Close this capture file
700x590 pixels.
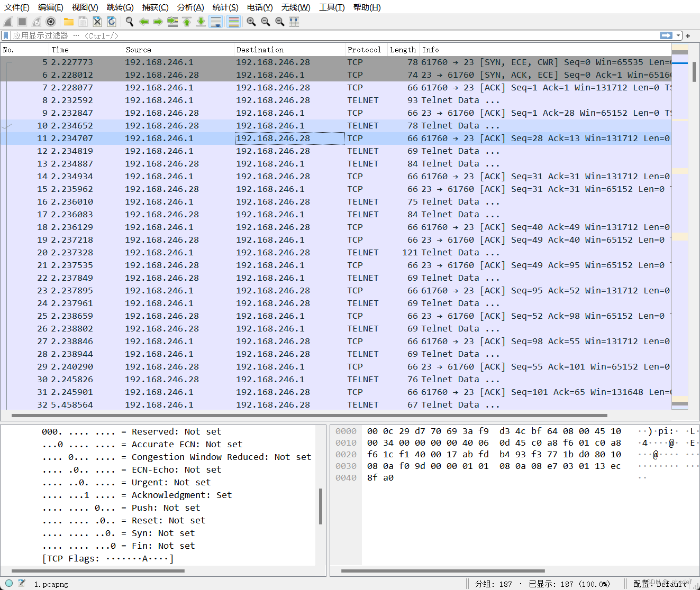97,22
